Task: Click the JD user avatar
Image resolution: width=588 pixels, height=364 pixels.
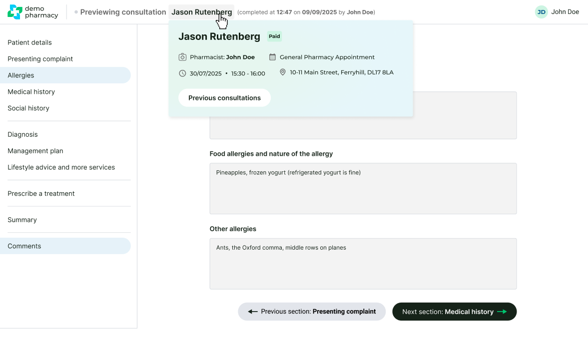Action: point(541,12)
